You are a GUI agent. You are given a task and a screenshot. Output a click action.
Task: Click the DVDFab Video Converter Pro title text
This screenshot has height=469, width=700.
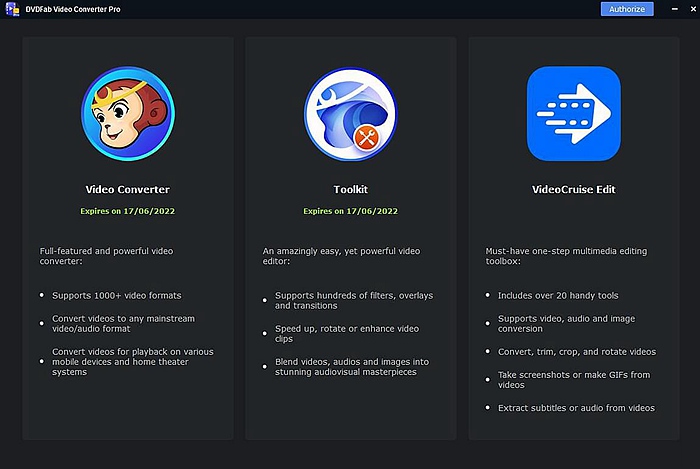point(73,9)
